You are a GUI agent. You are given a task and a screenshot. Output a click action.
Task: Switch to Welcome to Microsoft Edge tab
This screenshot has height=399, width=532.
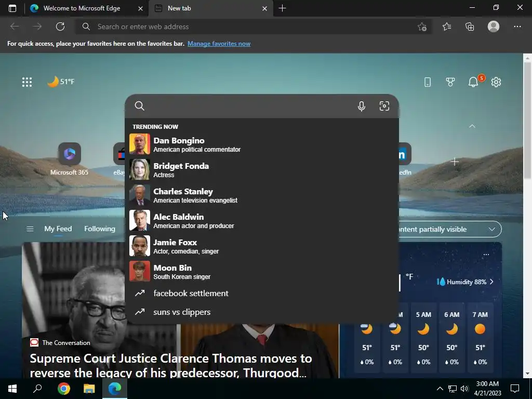coord(82,8)
